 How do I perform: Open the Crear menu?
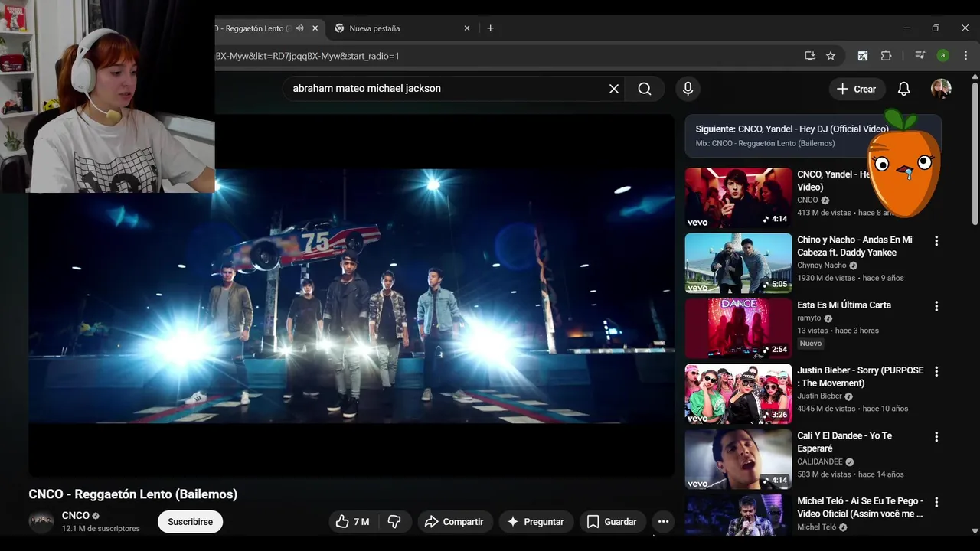[x=857, y=89]
